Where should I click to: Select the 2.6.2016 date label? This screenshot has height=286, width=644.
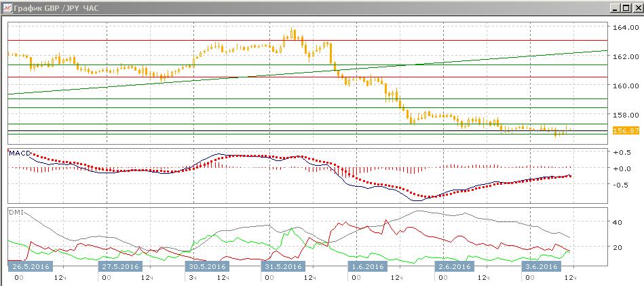click(454, 266)
